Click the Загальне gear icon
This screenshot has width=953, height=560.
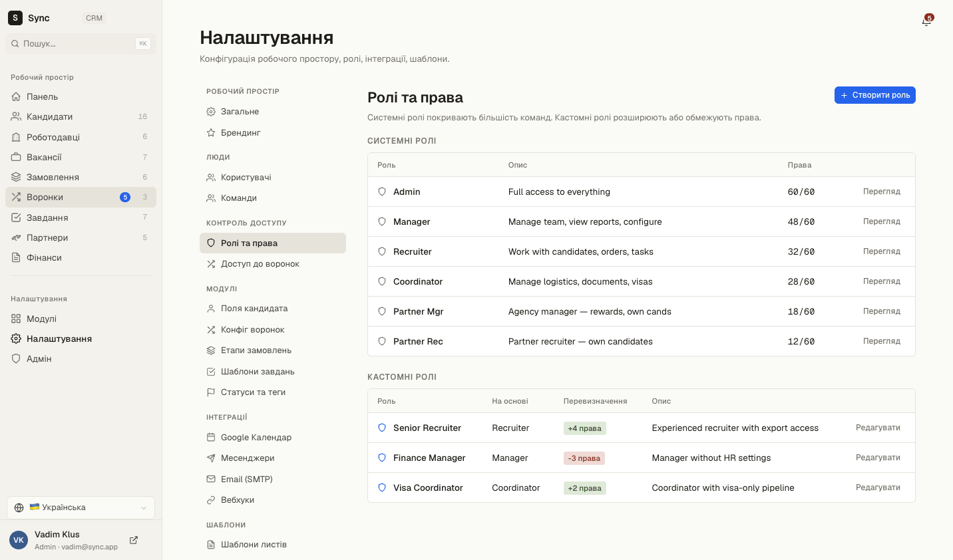(x=211, y=112)
